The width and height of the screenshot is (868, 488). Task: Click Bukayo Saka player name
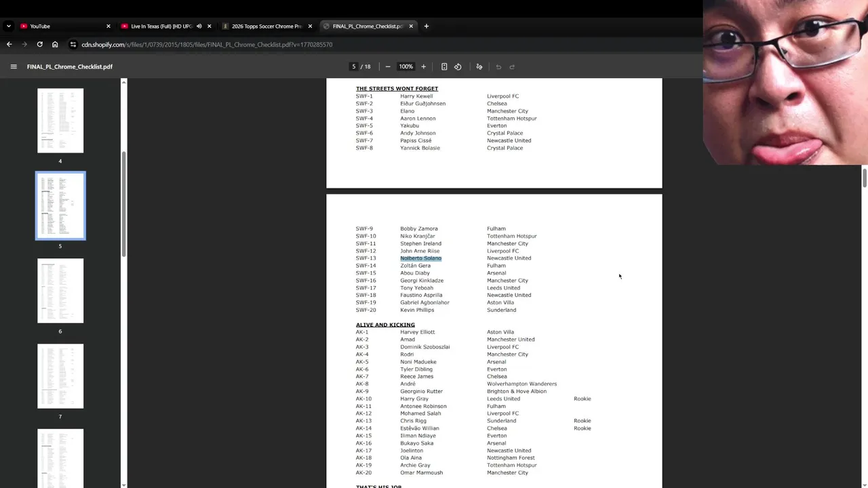click(x=416, y=443)
